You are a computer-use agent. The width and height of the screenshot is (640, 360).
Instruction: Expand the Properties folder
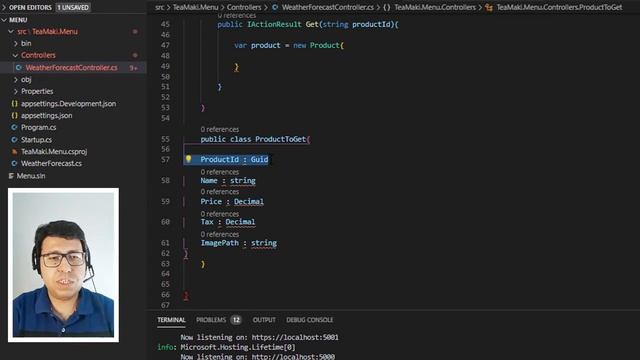[16, 91]
